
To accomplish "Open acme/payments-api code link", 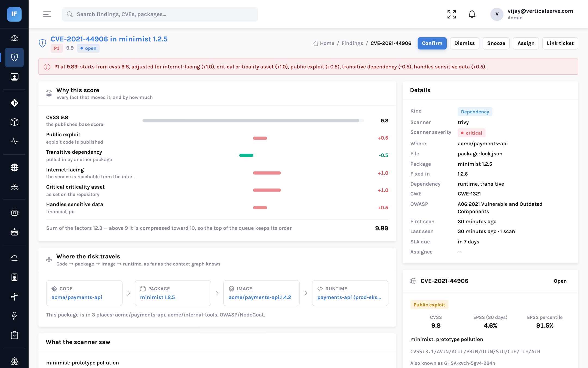I will (x=77, y=297).
